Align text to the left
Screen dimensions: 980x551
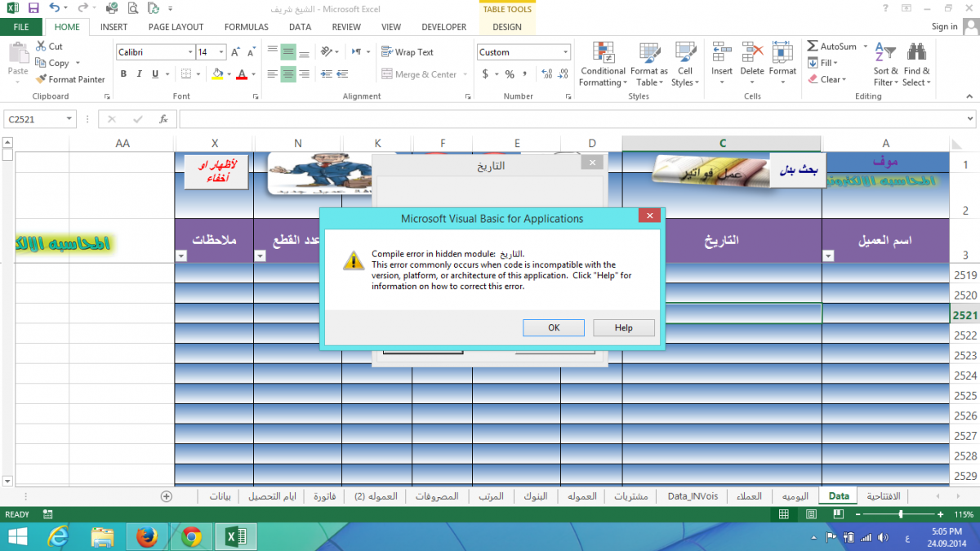(x=272, y=74)
